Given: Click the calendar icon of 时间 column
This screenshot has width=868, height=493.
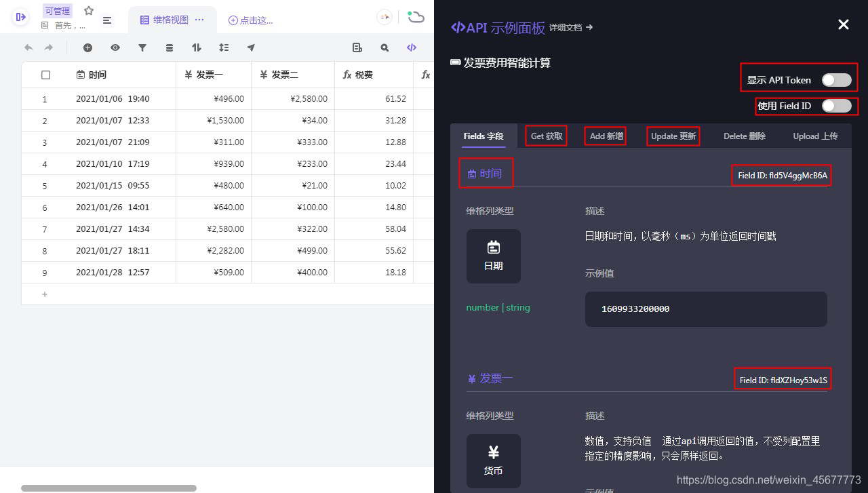Looking at the screenshot, I should tap(81, 75).
